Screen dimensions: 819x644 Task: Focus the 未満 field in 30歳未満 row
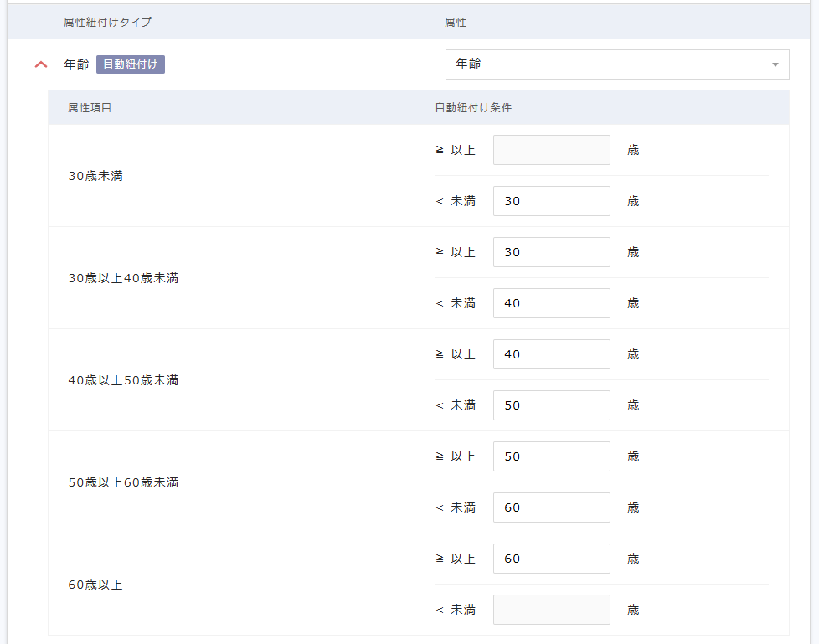pos(551,201)
